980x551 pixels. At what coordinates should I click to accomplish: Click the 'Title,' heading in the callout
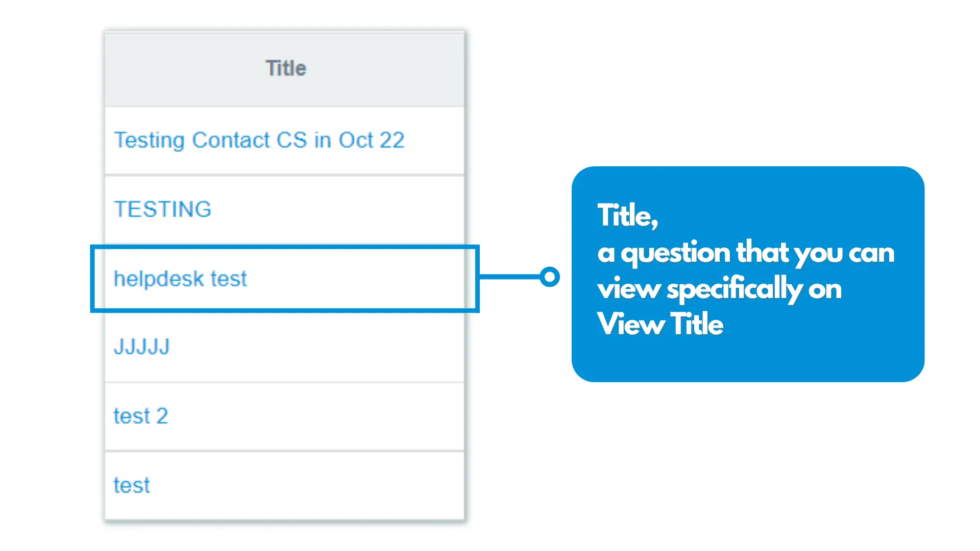[x=628, y=215]
